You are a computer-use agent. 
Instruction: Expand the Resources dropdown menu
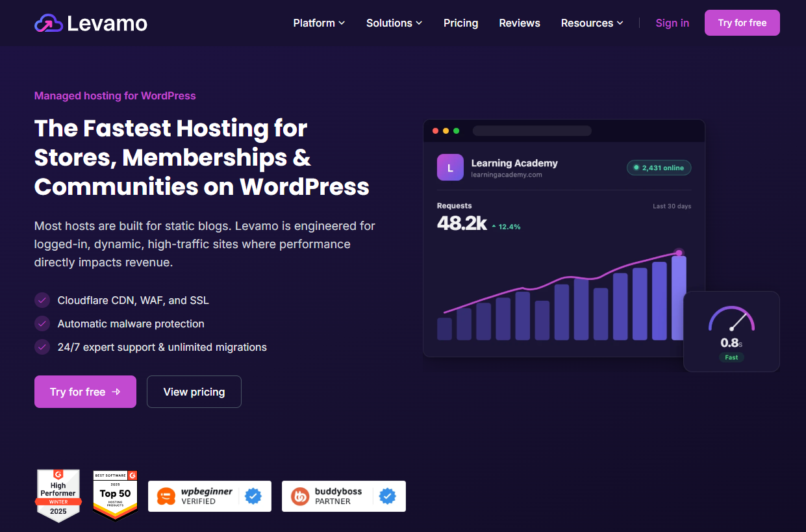tap(592, 23)
